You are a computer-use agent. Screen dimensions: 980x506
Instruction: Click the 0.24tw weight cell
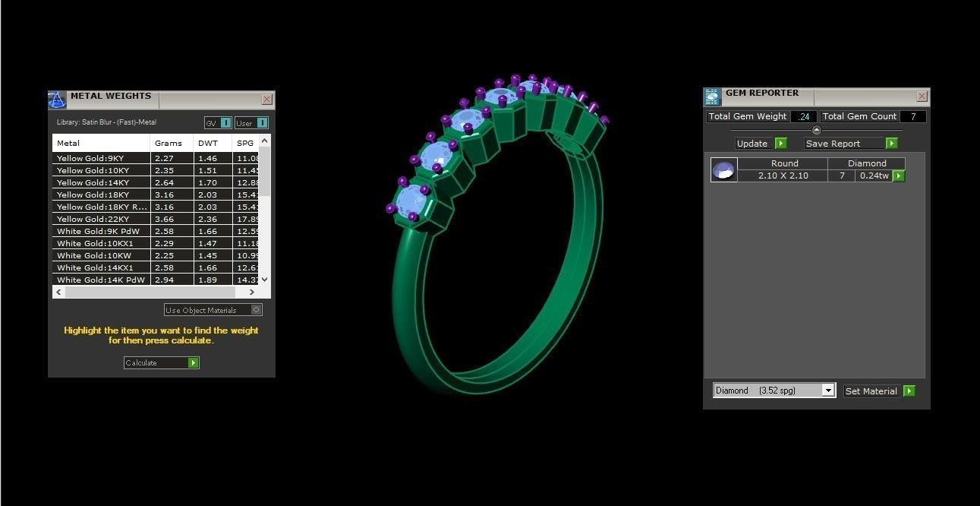[x=874, y=176]
